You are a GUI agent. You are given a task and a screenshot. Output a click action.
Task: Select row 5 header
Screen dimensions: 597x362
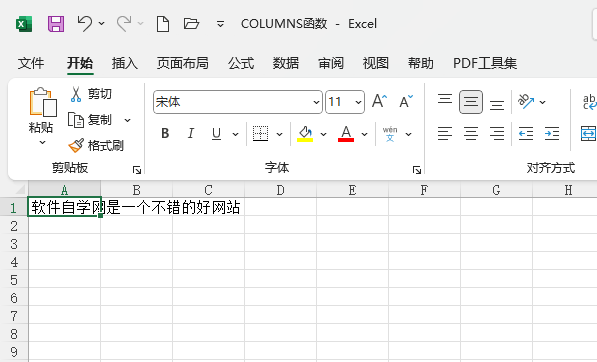coord(14,280)
